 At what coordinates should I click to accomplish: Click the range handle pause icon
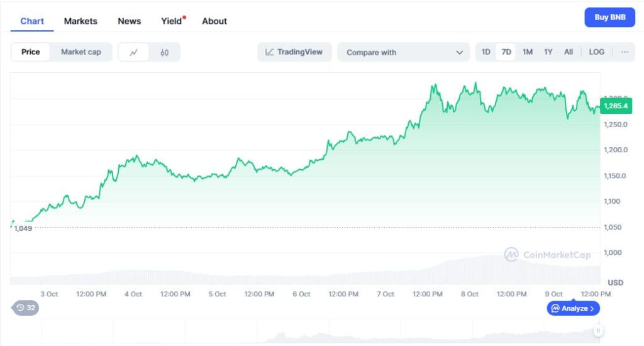click(598, 330)
